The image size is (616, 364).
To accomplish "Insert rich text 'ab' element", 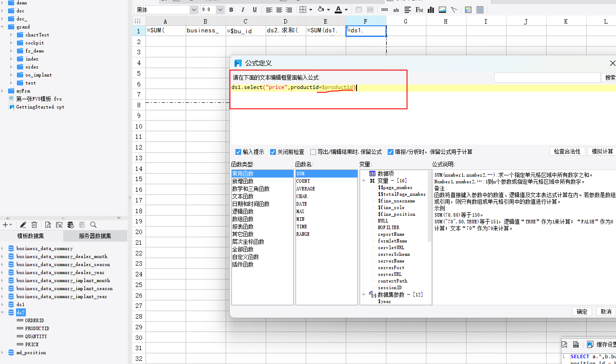I will point(396,10).
